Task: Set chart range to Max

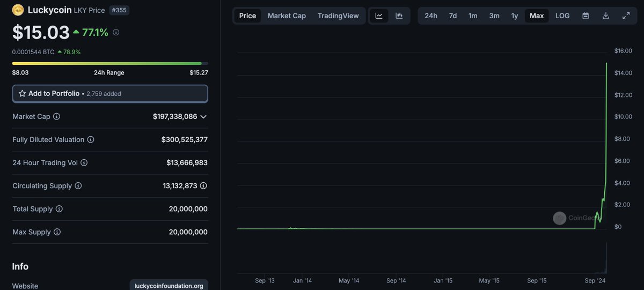Action: coord(537,16)
